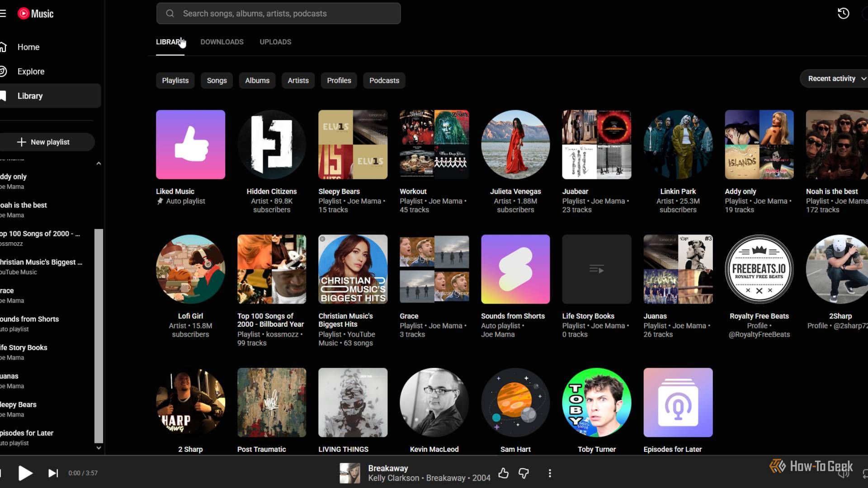Open the empty Life Story Books playlist tile
The width and height of the screenshot is (868, 488).
597,269
